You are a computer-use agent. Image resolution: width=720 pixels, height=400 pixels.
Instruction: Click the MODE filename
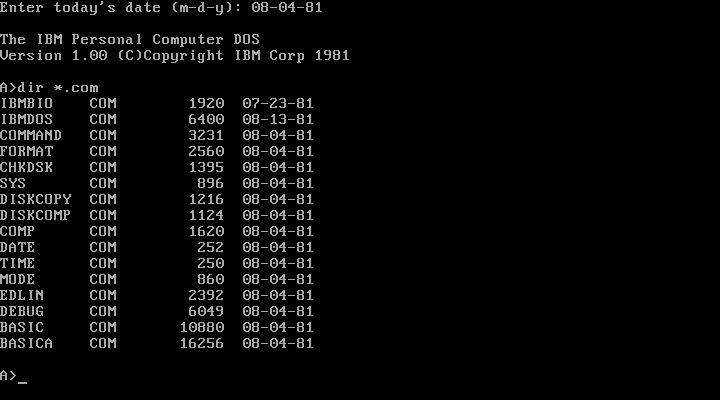17,279
